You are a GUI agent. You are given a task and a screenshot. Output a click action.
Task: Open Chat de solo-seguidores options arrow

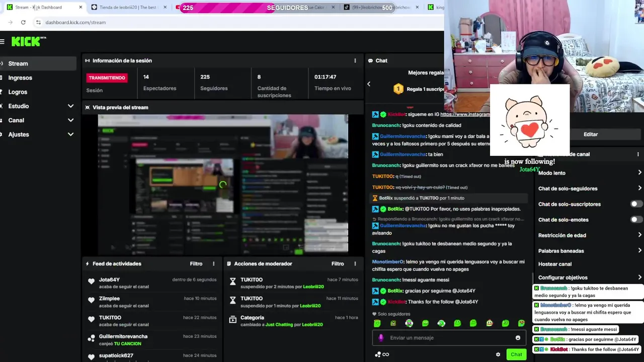click(639, 188)
